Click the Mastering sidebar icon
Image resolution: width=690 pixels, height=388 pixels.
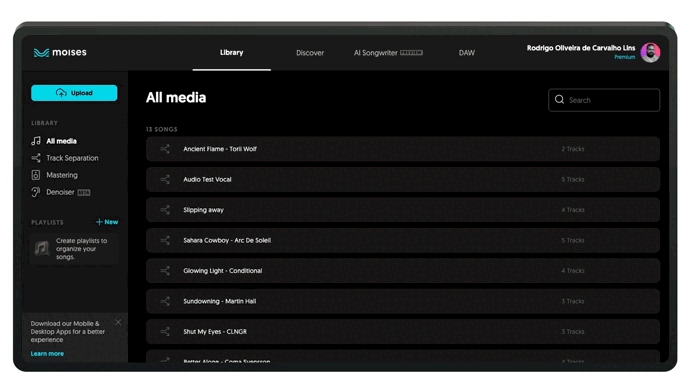36,175
